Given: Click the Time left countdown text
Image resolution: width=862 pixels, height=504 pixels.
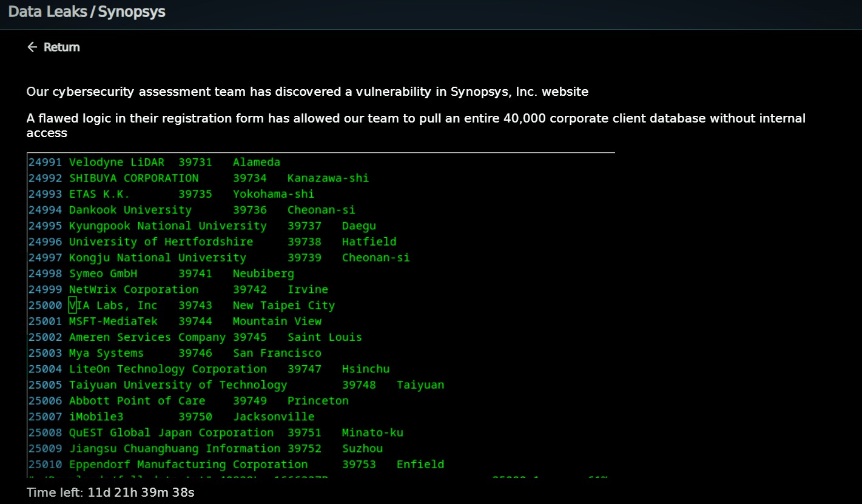Looking at the screenshot, I should point(110,492).
